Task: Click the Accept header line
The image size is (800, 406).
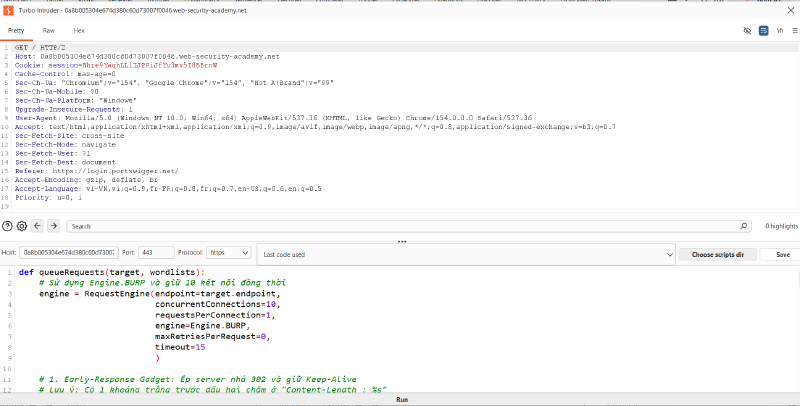Action: 315,126
